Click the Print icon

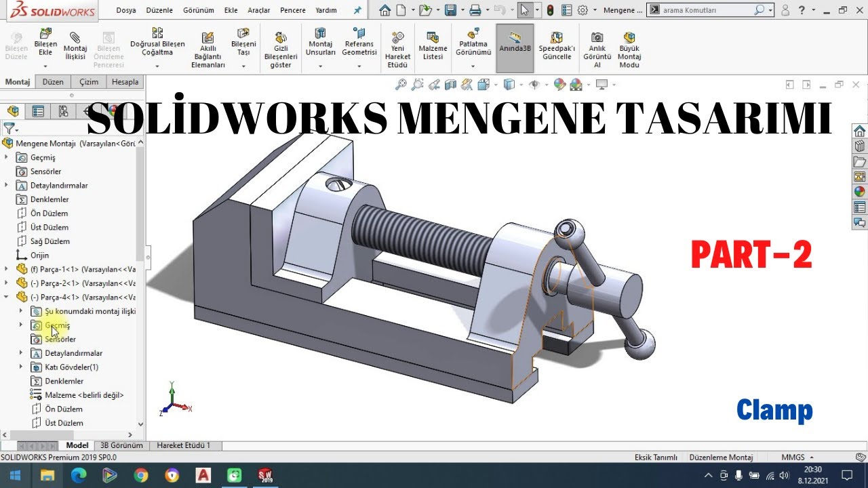coord(475,10)
